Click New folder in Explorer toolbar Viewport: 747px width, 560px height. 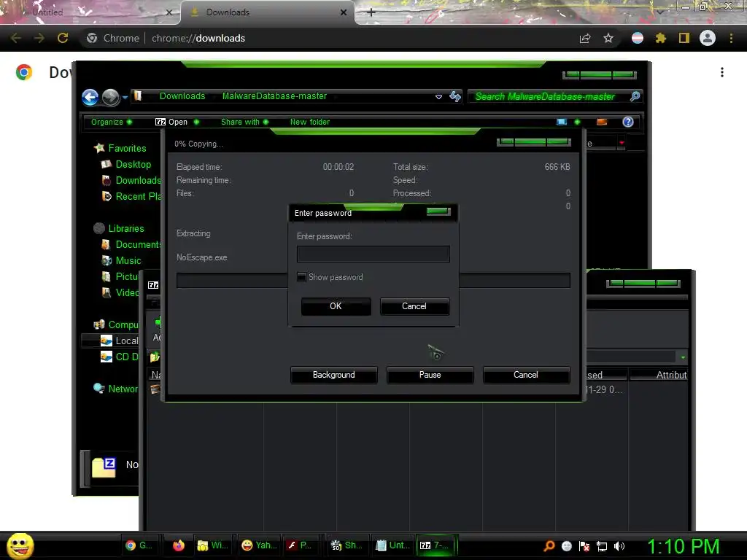[309, 122]
